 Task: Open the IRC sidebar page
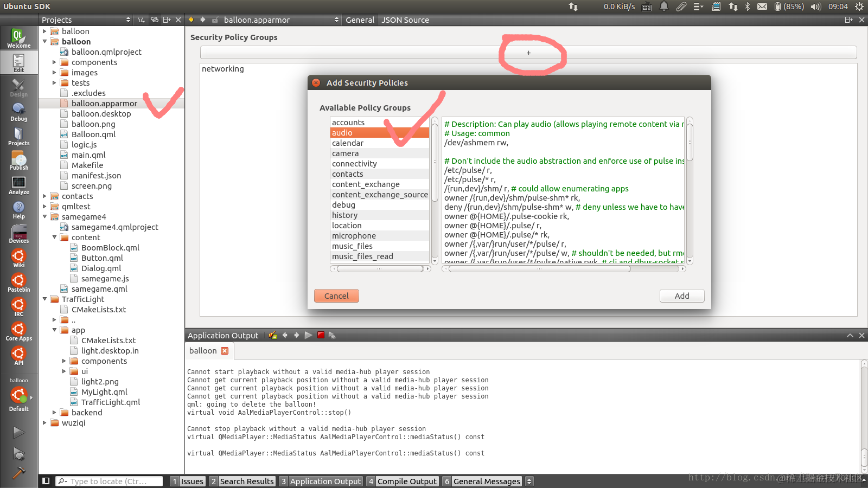click(x=19, y=307)
